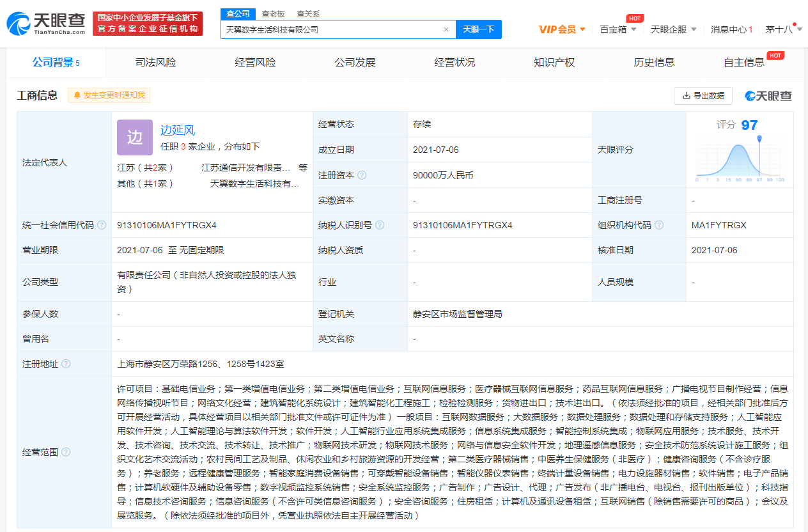Switch to the 公司背景 tab

[x=56, y=62]
